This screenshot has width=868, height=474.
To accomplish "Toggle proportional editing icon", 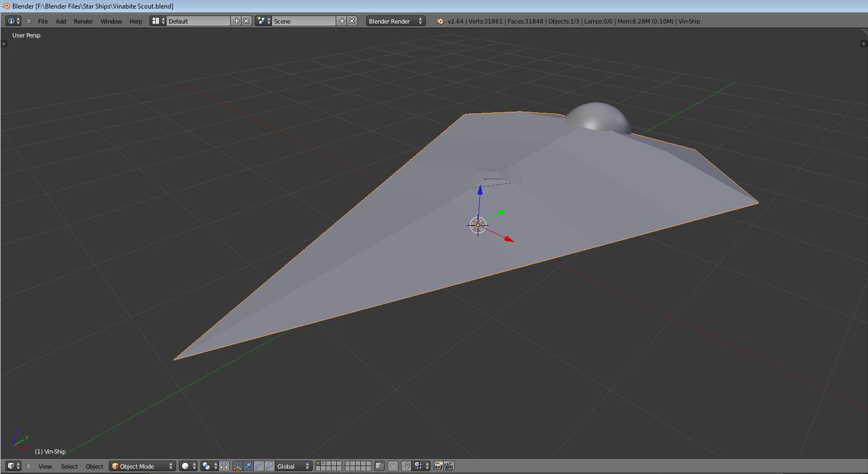I will point(393,467).
